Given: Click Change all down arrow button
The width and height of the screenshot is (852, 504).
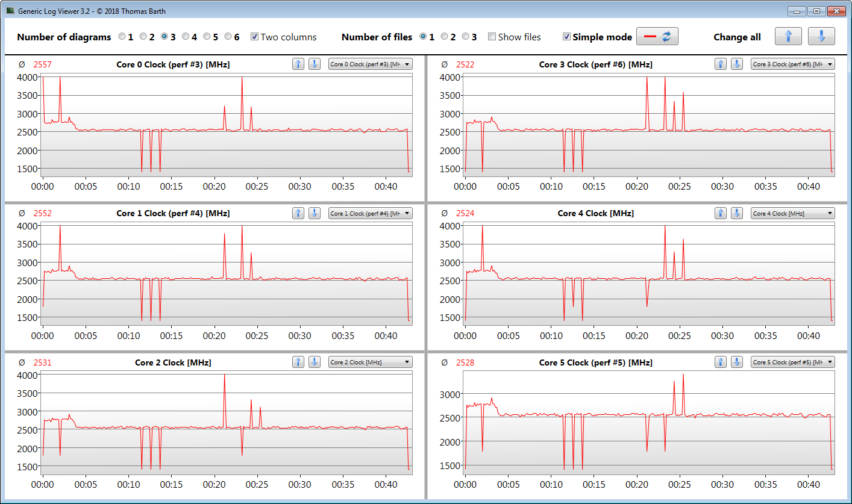Looking at the screenshot, I should point(821,37).
